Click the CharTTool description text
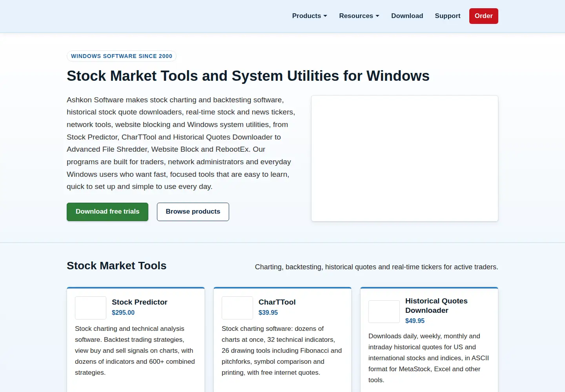The image size is (565, 392). (282, 351)
